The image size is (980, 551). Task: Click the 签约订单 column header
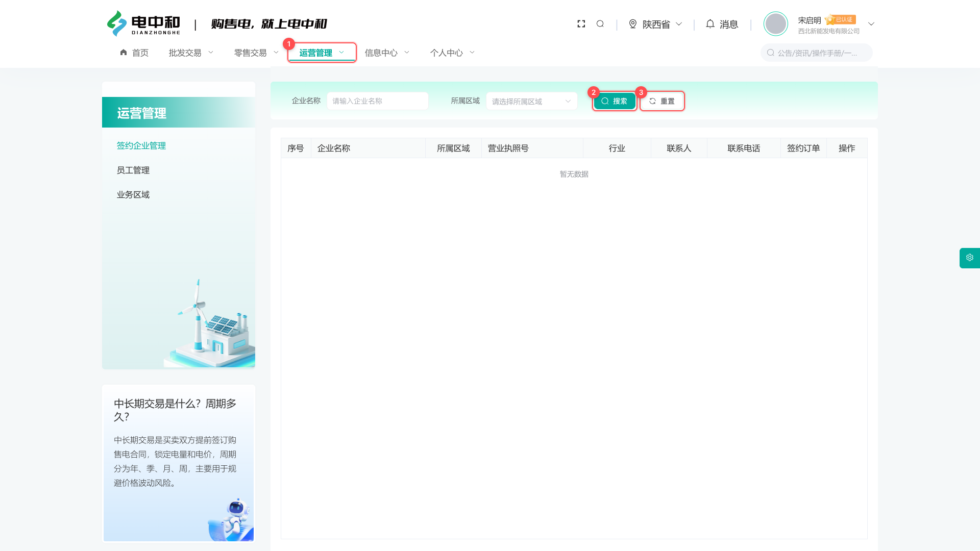803,148
